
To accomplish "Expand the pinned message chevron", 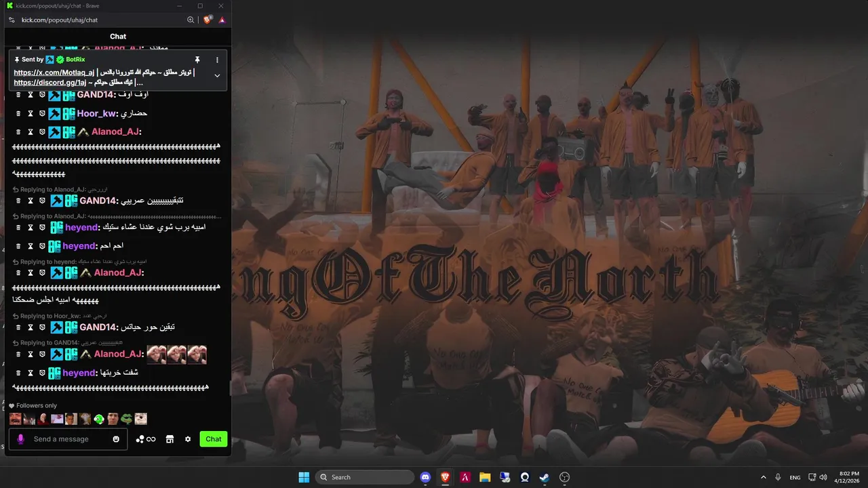I will 217,75.
